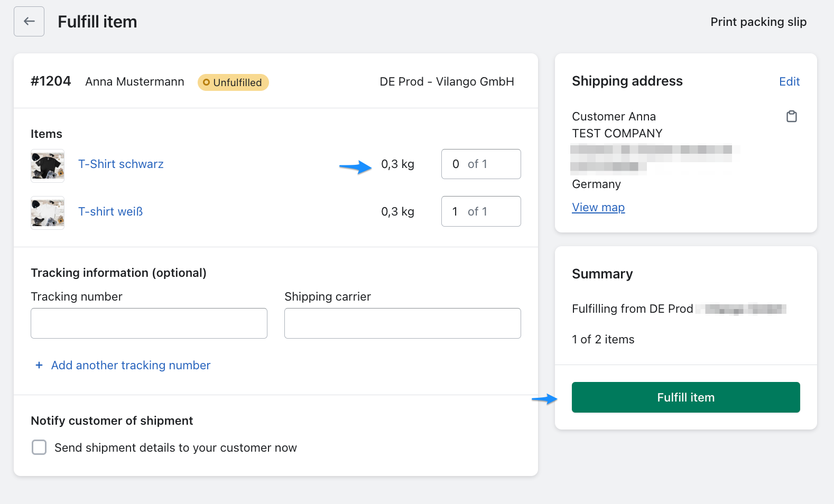Open the T-Shirt schwarz product link
This screenshot has width=834, height=504.
(x=121, y=164)
